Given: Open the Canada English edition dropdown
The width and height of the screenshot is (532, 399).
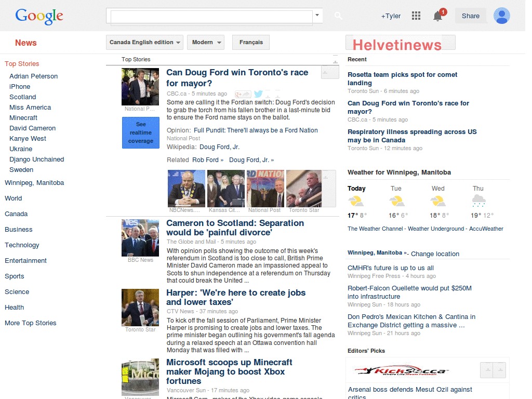Looking at the screenshot, I should click(144, 43).
